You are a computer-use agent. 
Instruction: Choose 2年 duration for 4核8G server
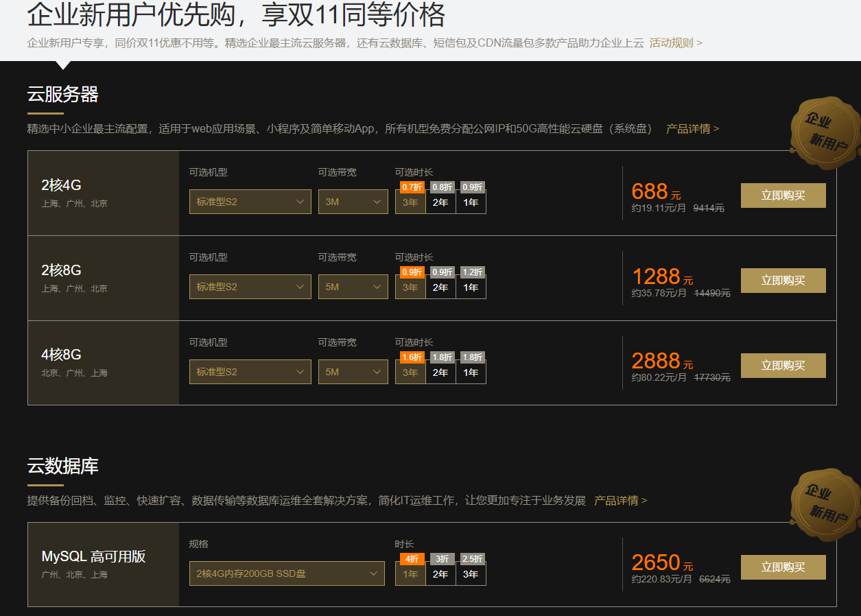[440, 372]
